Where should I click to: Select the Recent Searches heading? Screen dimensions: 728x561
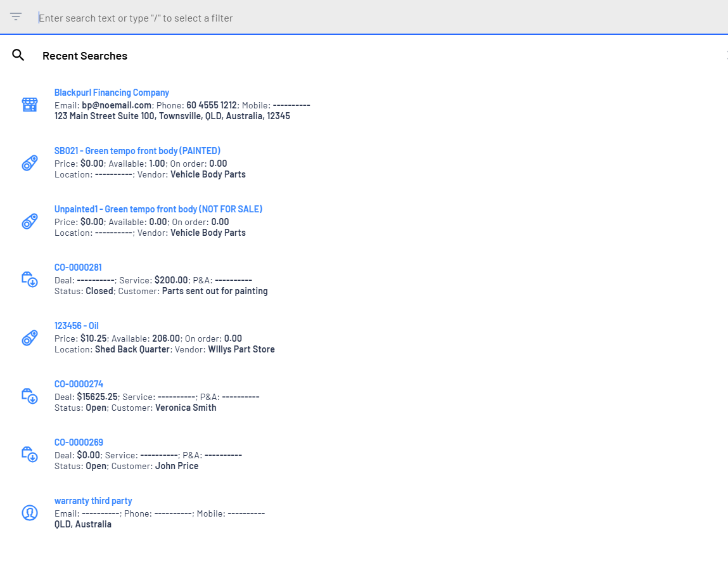tap(85, 56)
